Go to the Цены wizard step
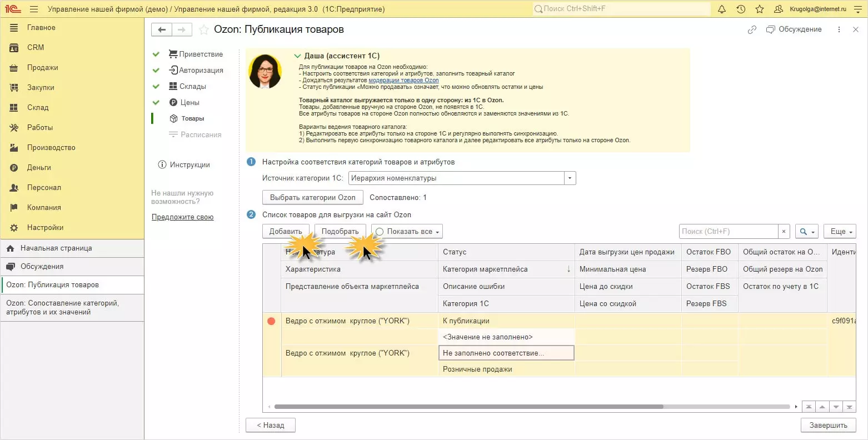 pyautogui.click(x=184, y=102)
